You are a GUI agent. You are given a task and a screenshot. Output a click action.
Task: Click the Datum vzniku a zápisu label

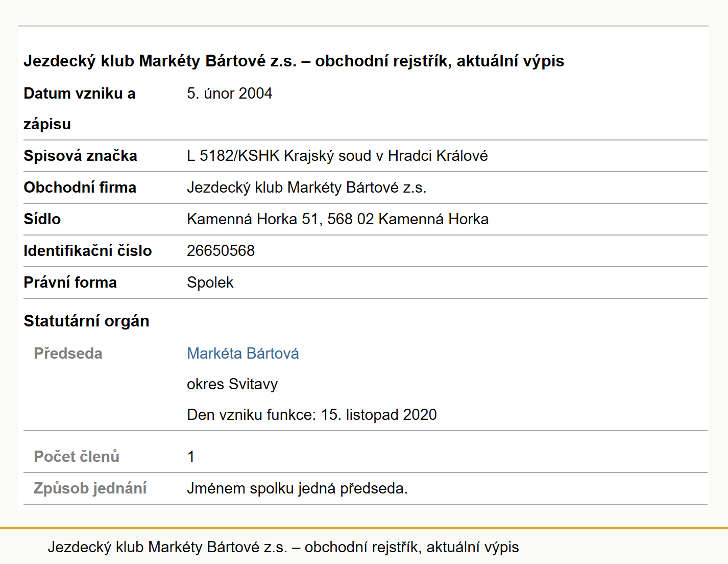80,109
